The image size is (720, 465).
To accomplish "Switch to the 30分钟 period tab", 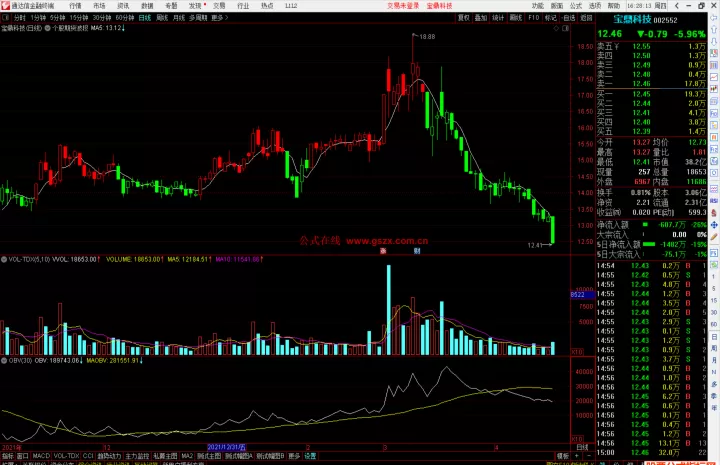I will 102,17.
